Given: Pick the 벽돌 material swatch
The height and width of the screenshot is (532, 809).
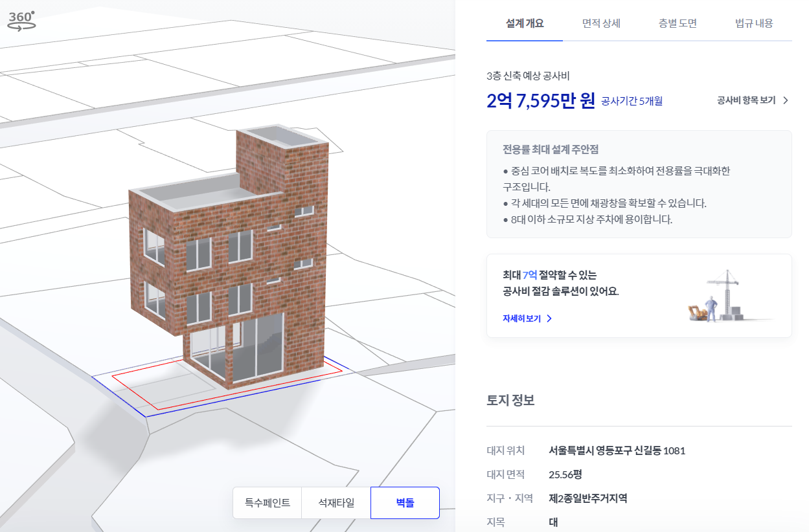Looking at the screenshot, I should 404,502.
